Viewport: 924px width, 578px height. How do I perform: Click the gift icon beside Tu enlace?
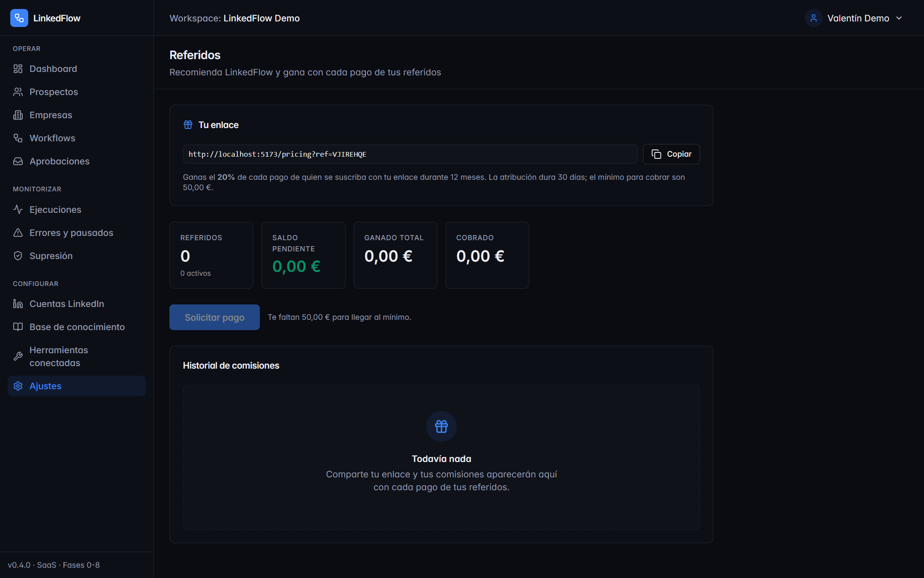(x=188, y=125)
